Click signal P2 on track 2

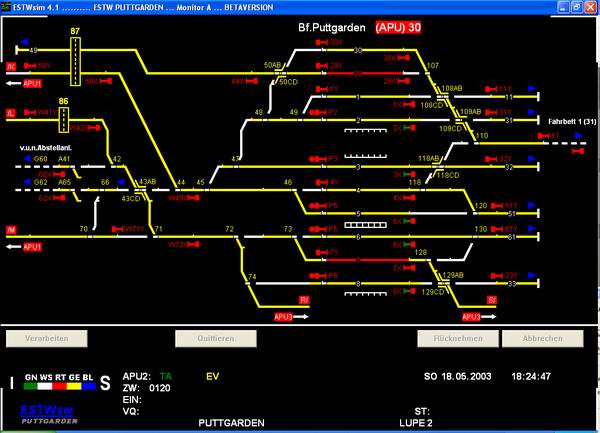(332, 112)
